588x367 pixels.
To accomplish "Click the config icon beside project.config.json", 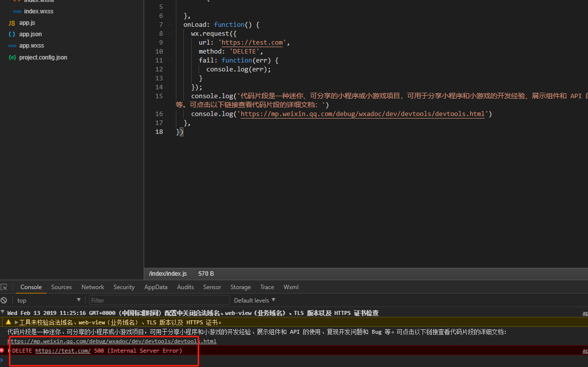I will coord(12,58).
